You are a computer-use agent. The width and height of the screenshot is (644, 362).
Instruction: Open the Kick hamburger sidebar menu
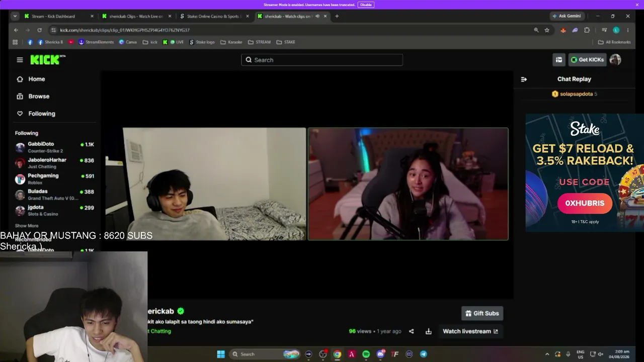[x=20, y=60]
